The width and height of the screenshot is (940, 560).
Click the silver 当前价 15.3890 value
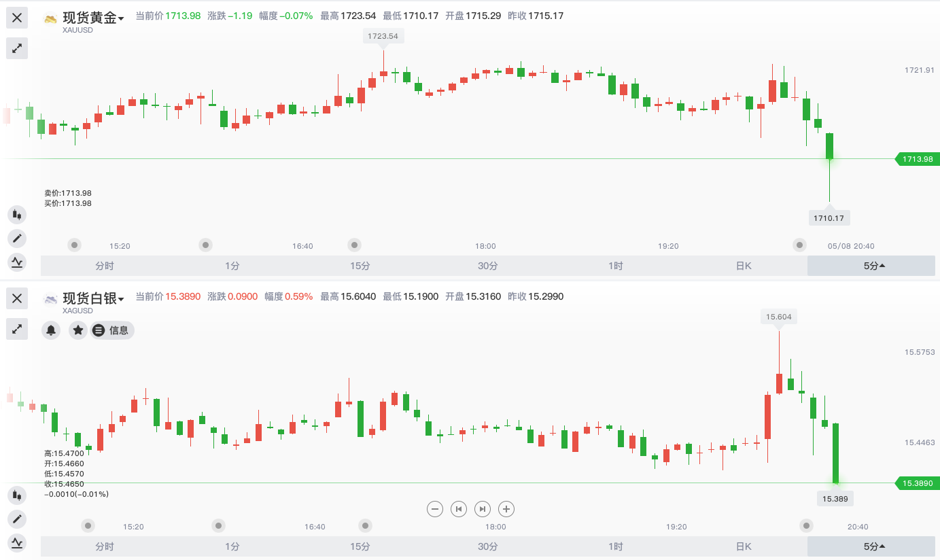[183, 296]
